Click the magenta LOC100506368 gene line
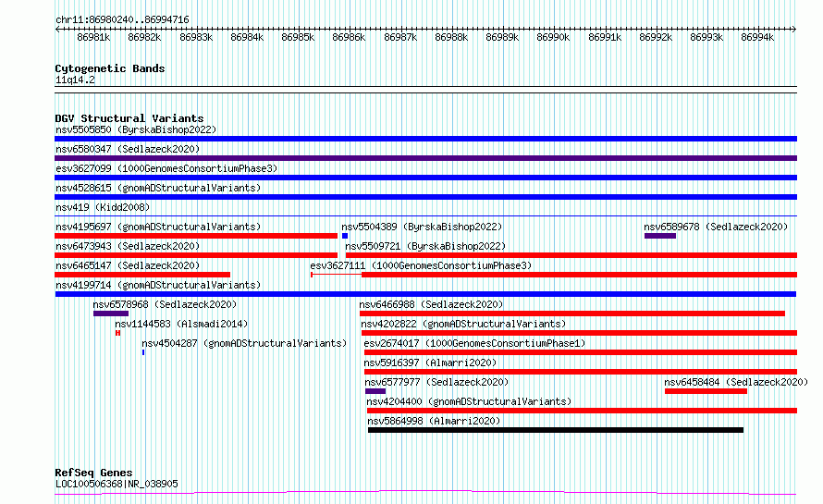823x504 pixels. pos(425,493)
